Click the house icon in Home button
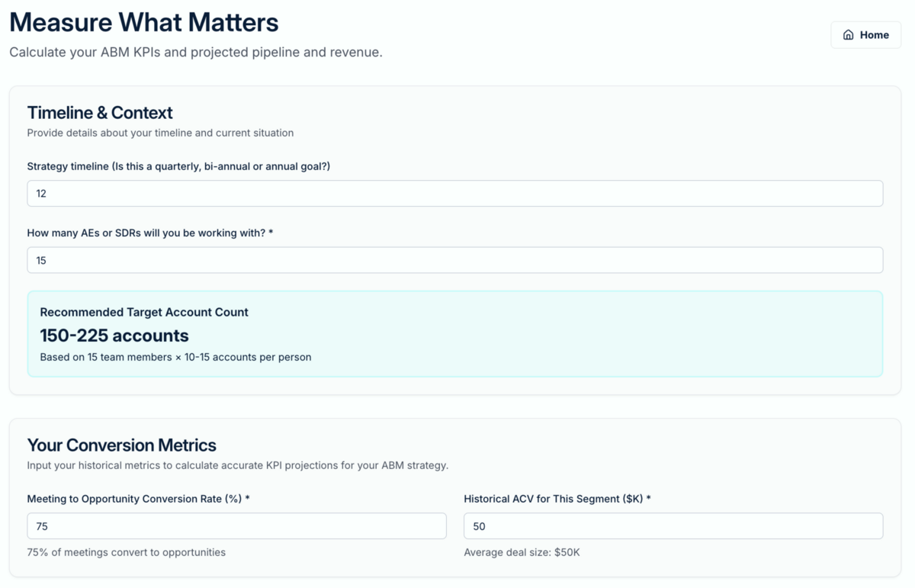This screenshot has height=588, width=915. pyautogui.click(x=848, y=35)
